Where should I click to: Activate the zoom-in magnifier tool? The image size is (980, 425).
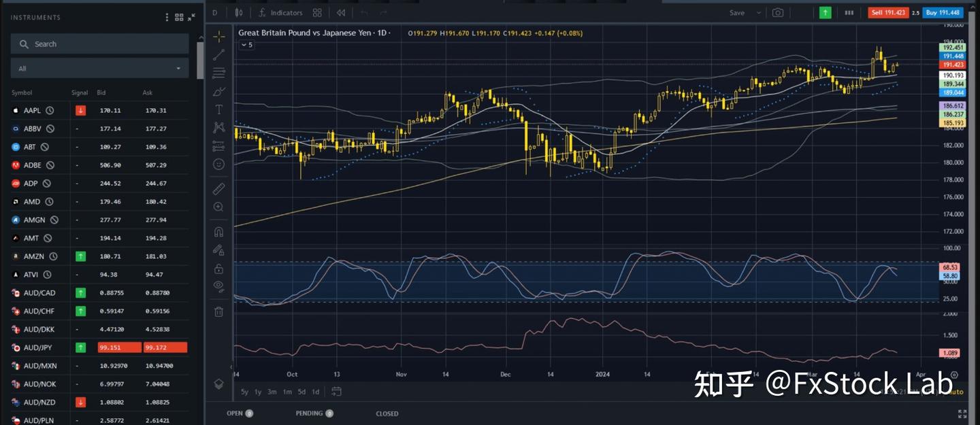coord(218,206)
